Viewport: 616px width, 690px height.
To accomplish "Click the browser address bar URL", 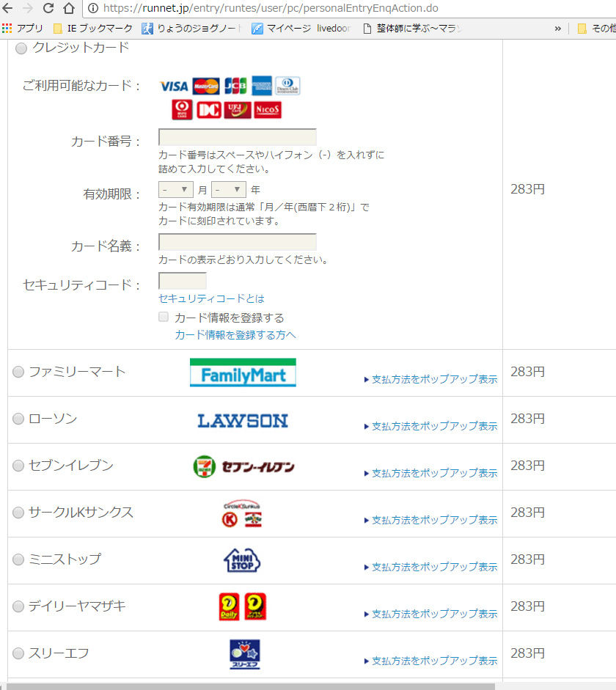I will pyautogui.click(x=271, y=8).
